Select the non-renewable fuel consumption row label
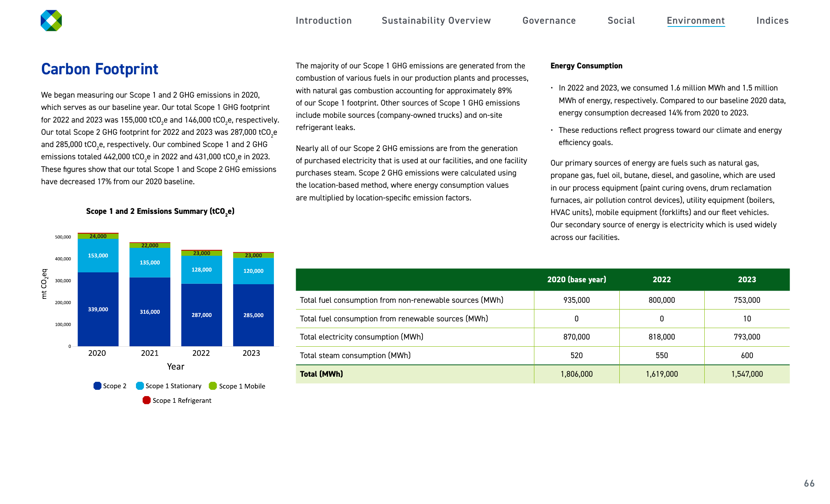The width and height of the screenshot is (830, 504). pyautogui.click(x=402, y=300)
